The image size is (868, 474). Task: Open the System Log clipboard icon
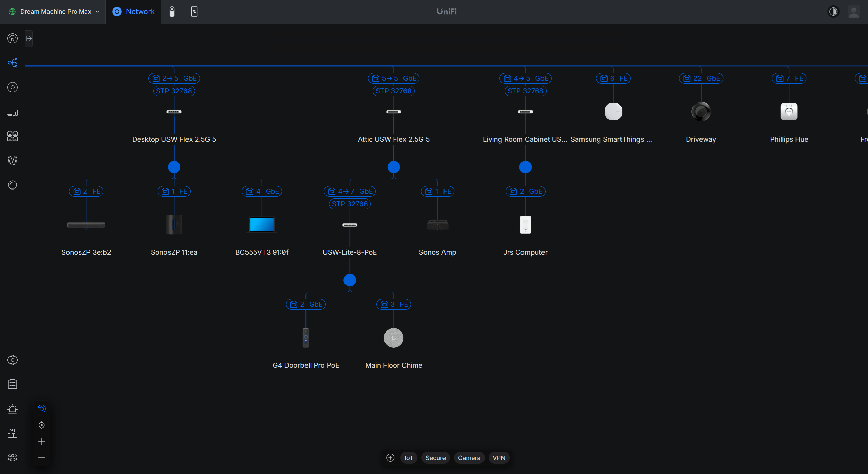pos(12,384)
